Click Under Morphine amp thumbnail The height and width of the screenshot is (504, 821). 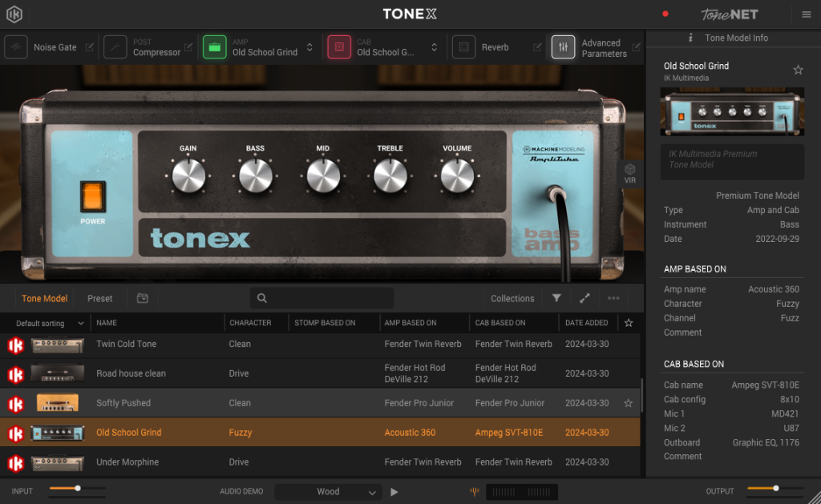click(x=58, y=462)
